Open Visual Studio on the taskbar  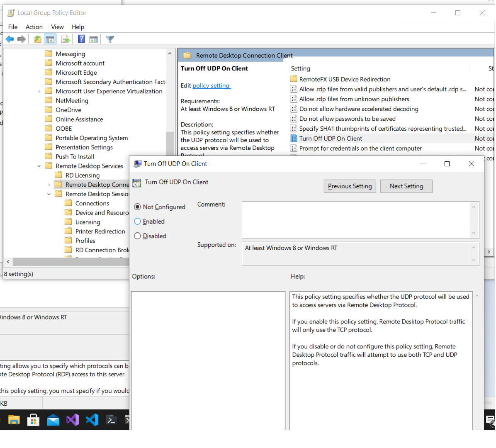pyautogui.click(x=73, y=420)
